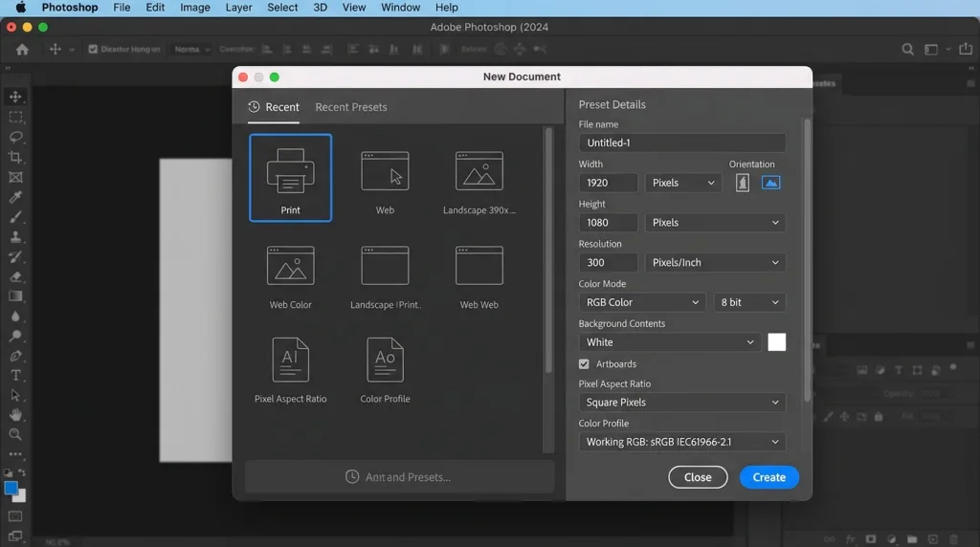Open the workspace switcher icon
Image resolution: width=980 pixels, height=547 pixels.
[x=931, y=50]
